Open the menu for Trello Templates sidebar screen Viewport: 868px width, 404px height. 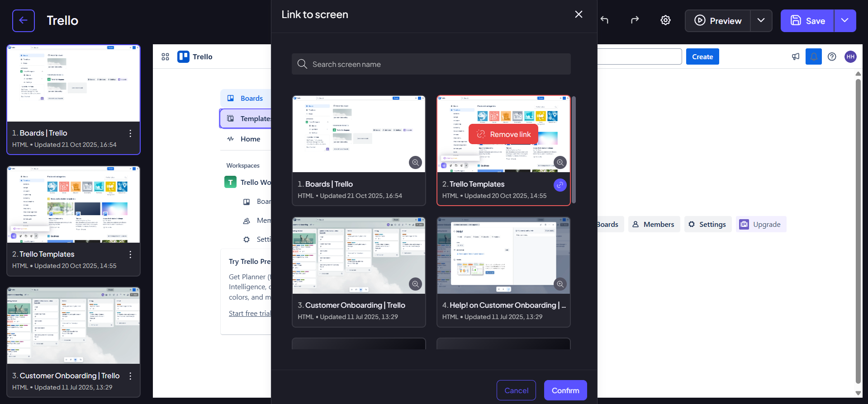click(x=130, y=254)
